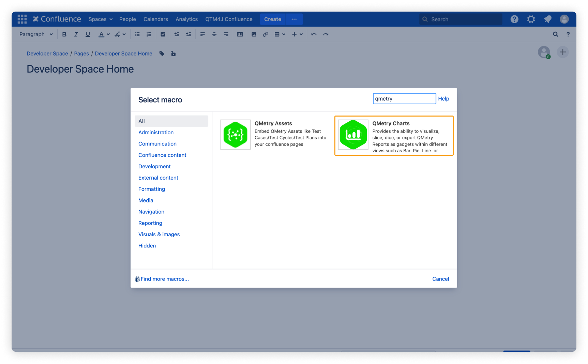This screenshot has height=364, width=588.
Task: Click the Create button
Action: coord(273,19)
